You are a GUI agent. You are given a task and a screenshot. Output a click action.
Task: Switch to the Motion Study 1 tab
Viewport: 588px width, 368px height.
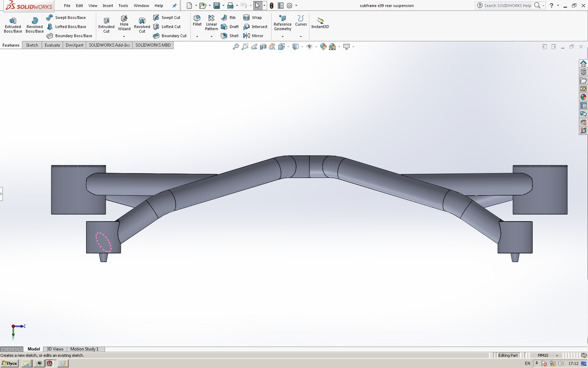[x=84, y=349]
